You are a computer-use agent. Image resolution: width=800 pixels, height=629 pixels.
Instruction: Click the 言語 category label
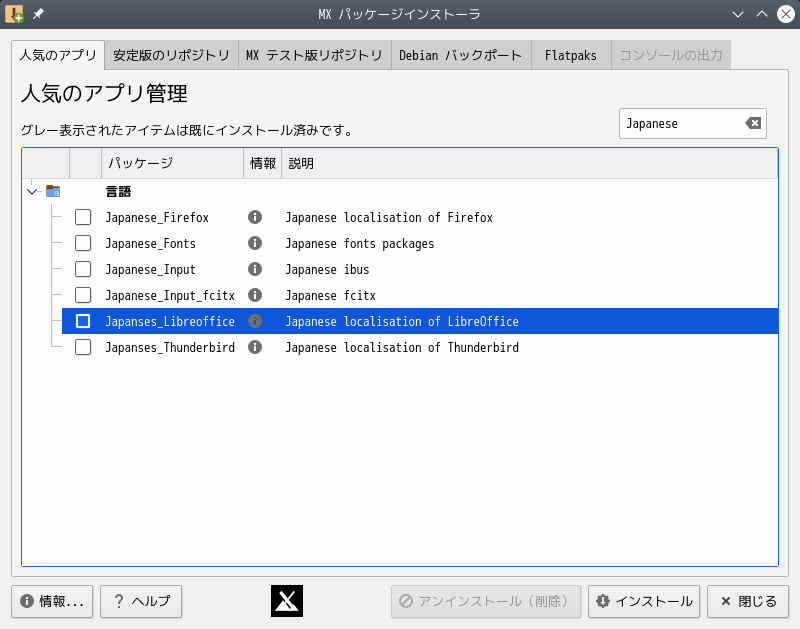coord(118,191)
